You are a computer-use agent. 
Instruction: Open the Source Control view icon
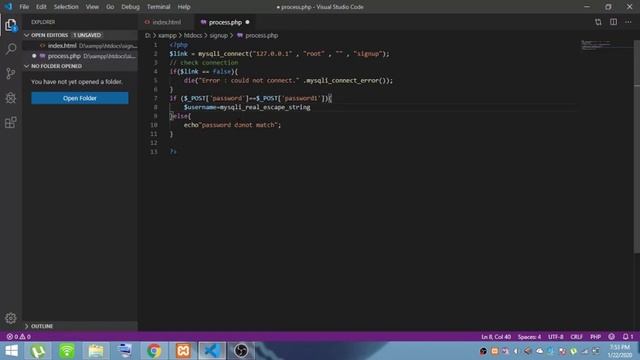[x=11, y=73]
